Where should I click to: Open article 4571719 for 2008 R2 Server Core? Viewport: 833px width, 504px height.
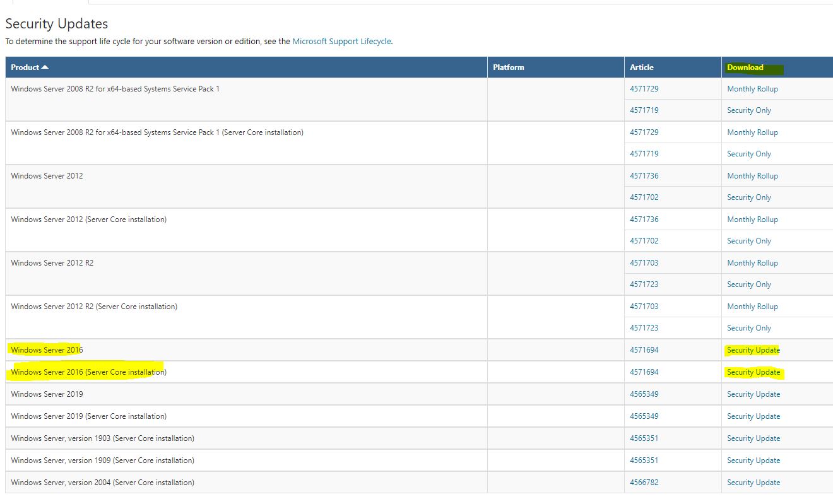click(644, 154)
